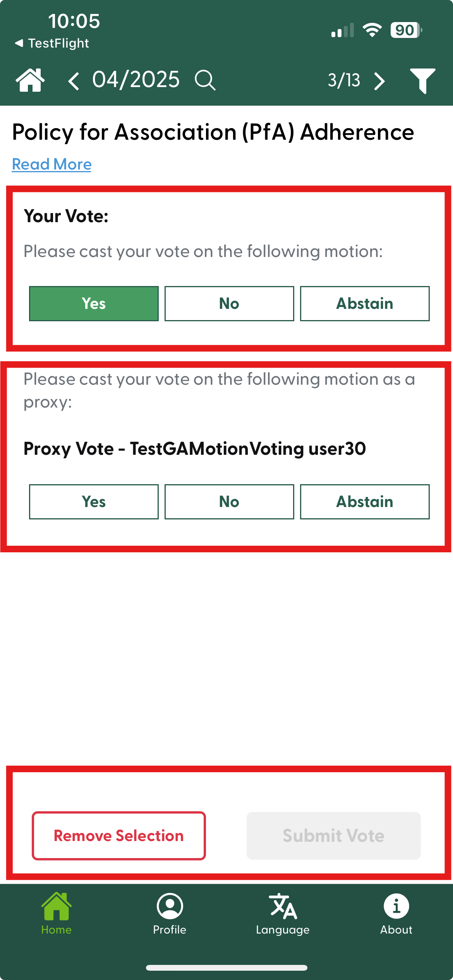Open the filter funnel icon
This screenshot has height=980, width=453.
[422, 80]
